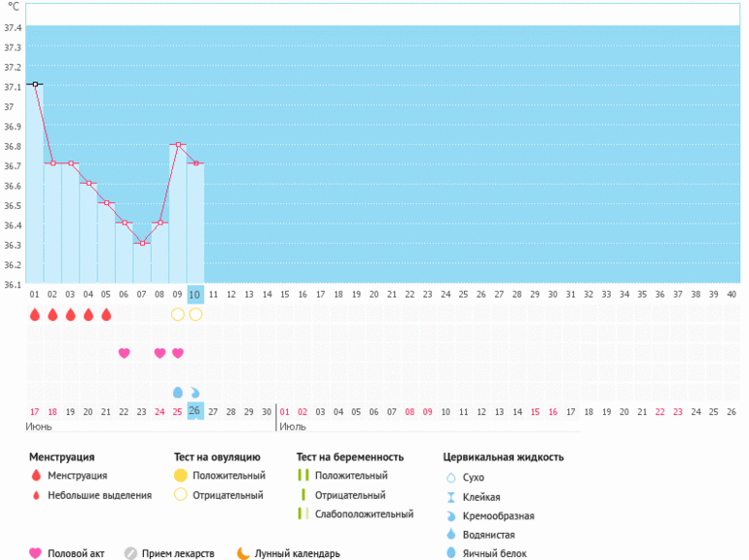Click negative ovulation test circle on day 09

point(177,315)
